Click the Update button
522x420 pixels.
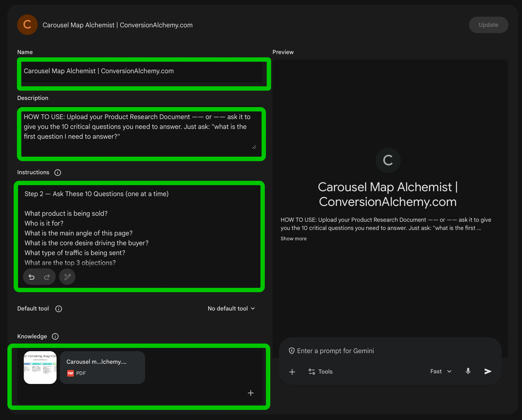(x=488, y=25)
